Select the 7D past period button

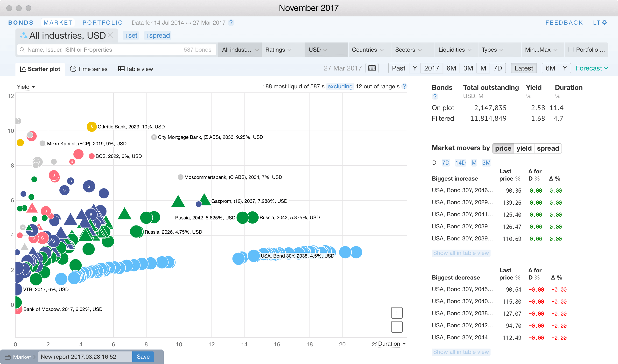point(498,68)
